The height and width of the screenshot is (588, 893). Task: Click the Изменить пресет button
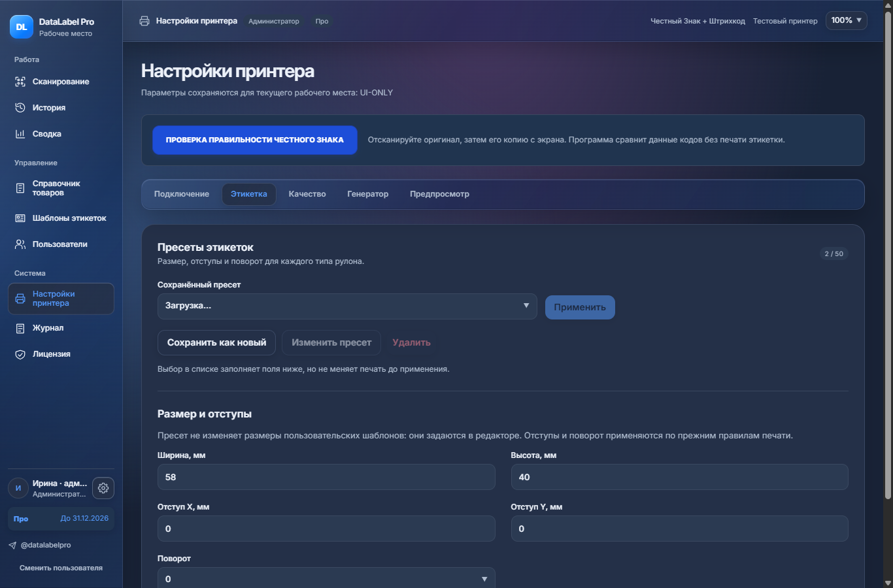[331, 342]
